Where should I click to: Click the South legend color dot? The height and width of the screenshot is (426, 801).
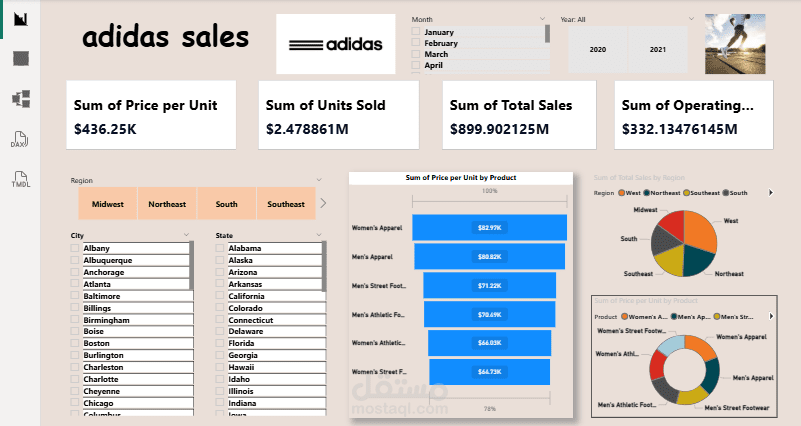(726, 193)
